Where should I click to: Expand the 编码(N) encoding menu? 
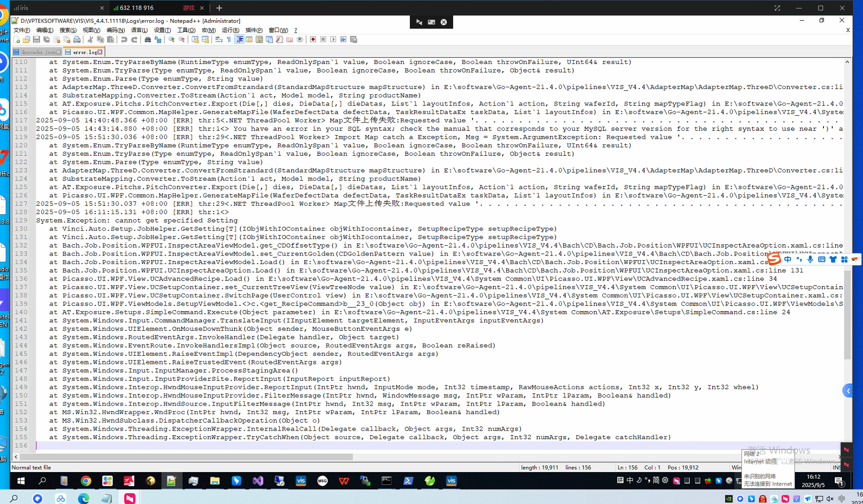(115, 30)
